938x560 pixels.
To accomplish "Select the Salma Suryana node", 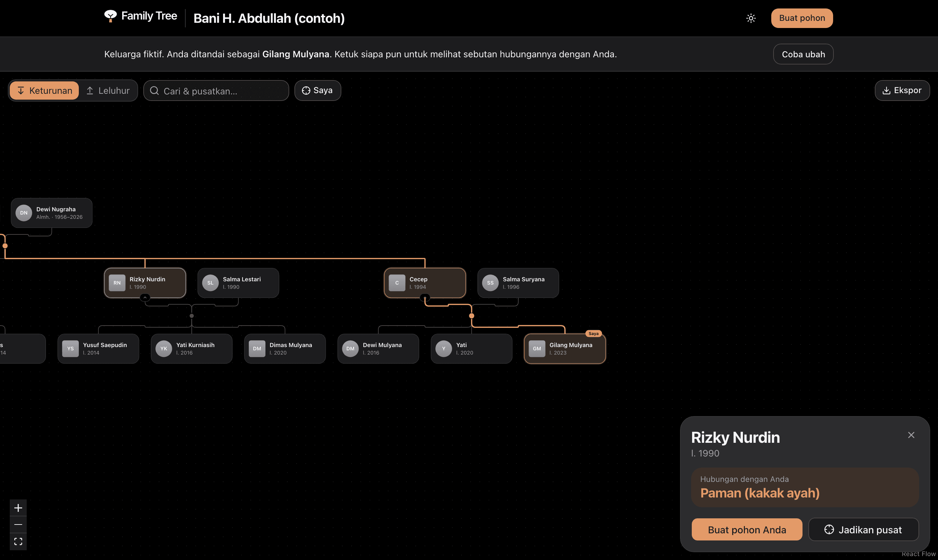I will coord(518,283).
